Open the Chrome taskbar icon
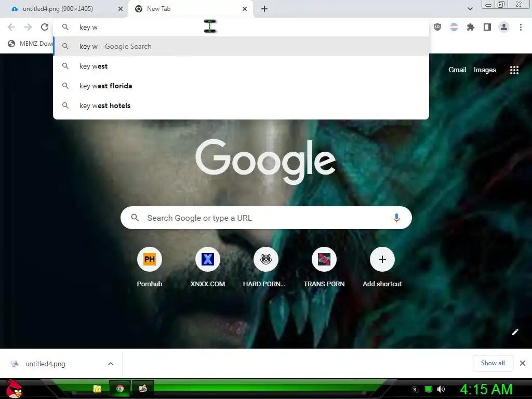 click(120, 389)
